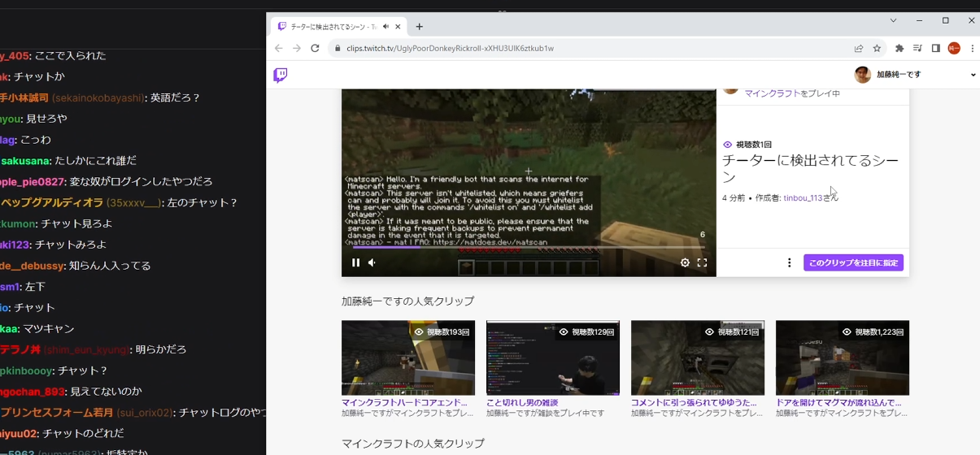The width and height of the screenshot is (980, 455).
Task: Open the マインクラフトハードコアエンド clip link
Action: point(405,402)
